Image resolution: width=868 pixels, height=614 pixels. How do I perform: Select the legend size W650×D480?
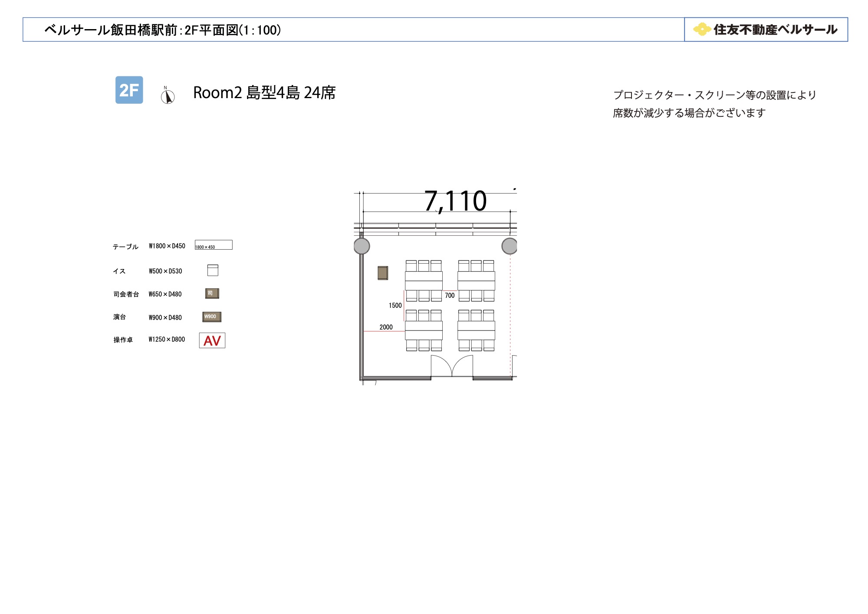tap(165, 294)
